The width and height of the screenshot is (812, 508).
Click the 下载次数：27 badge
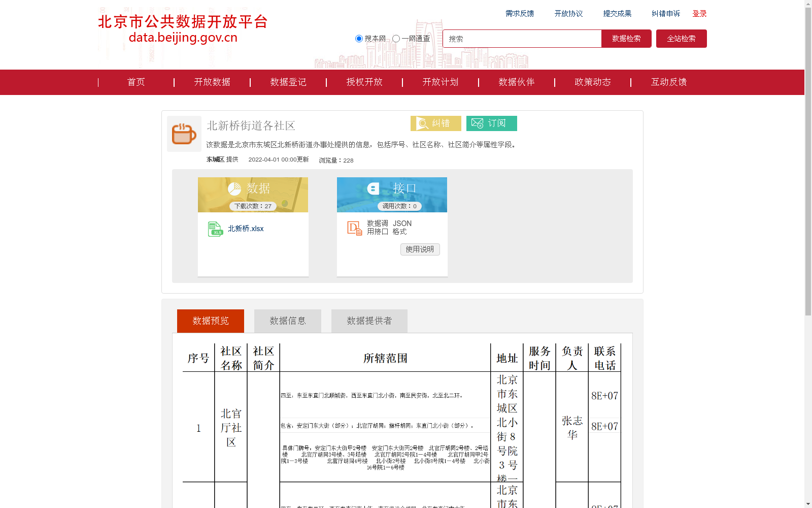click(x=253, y=206)
